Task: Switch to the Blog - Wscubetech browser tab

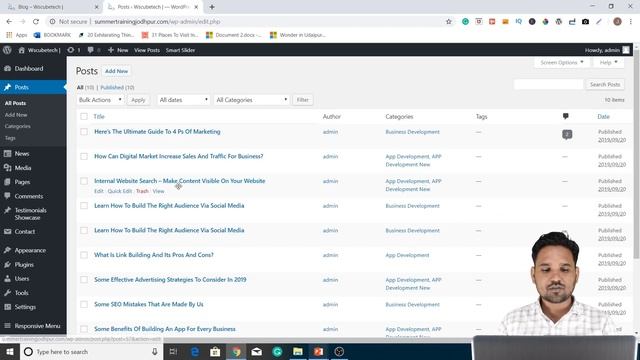Action: coord(51,7)
